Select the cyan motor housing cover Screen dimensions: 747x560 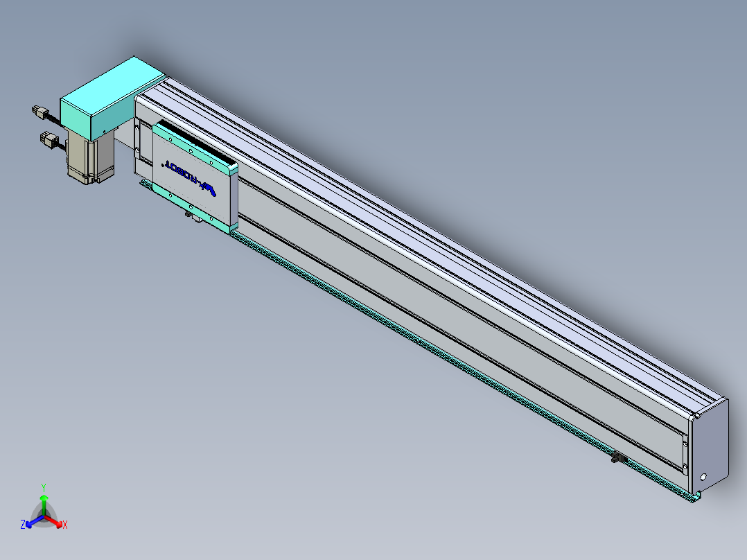112,98
